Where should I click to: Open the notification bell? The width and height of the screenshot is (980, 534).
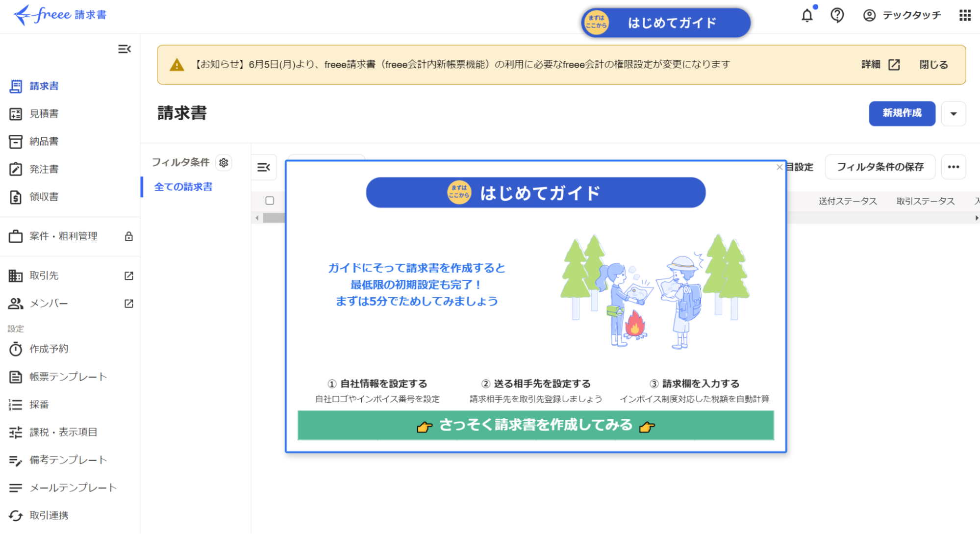click(807, 15)
